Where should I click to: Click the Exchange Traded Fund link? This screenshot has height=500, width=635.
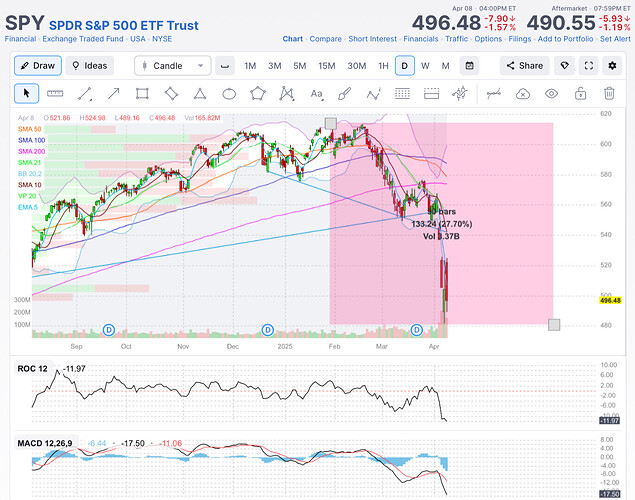tap(83, 39)
